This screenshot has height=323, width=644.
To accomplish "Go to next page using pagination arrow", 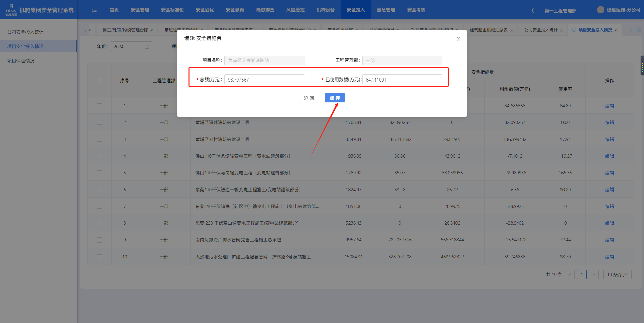I will click(594, 275).
